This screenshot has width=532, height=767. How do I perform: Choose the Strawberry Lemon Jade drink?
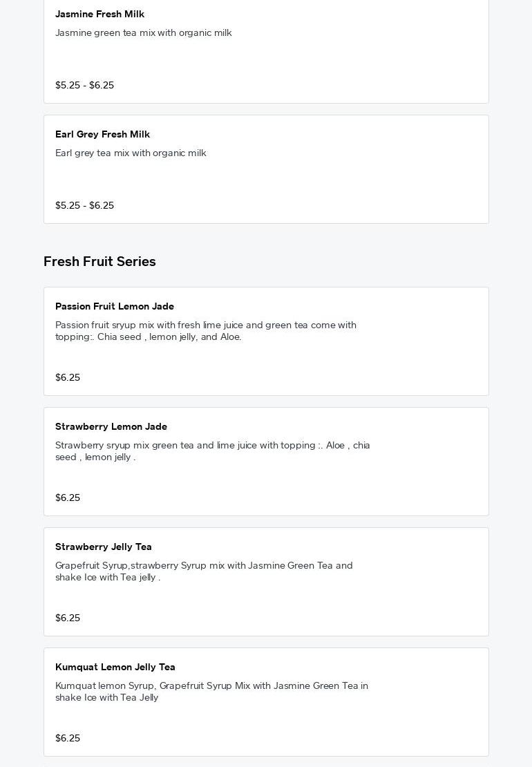tap(111, 426)
